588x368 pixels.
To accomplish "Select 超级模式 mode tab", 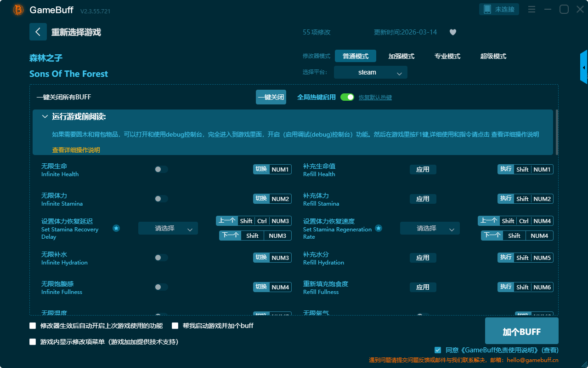I will point(493,56).
